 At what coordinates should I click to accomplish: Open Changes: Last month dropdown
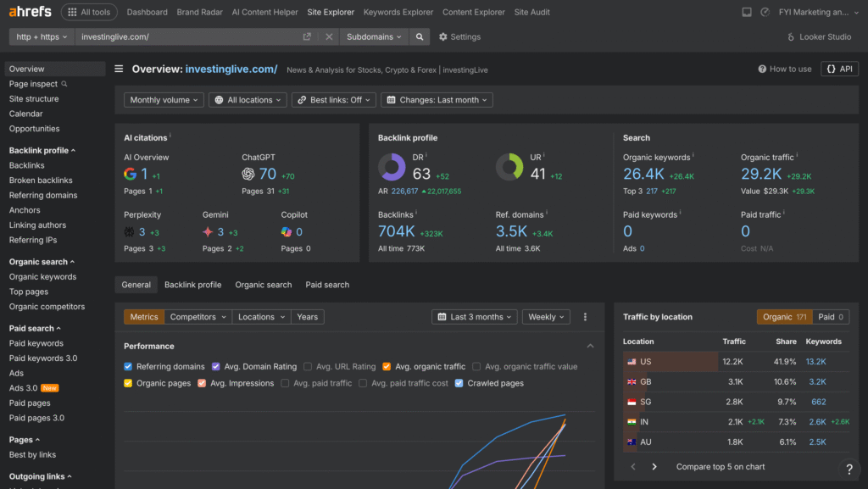pos(437,99)
